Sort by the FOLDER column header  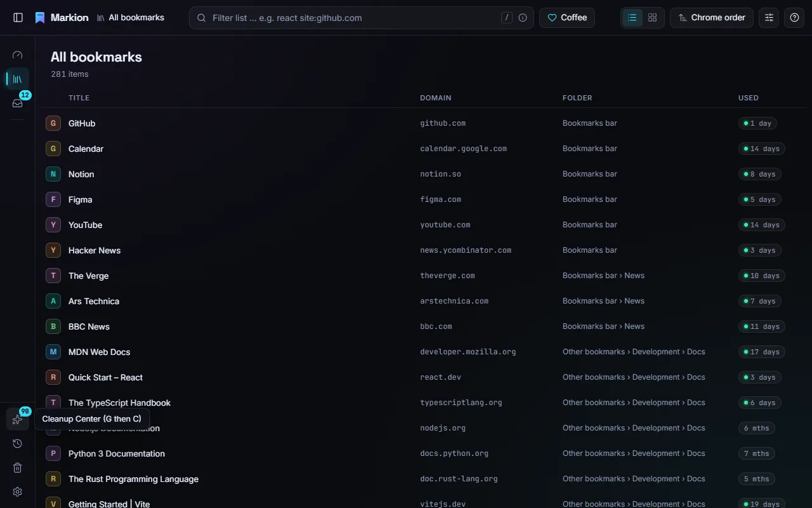point(577,98)
